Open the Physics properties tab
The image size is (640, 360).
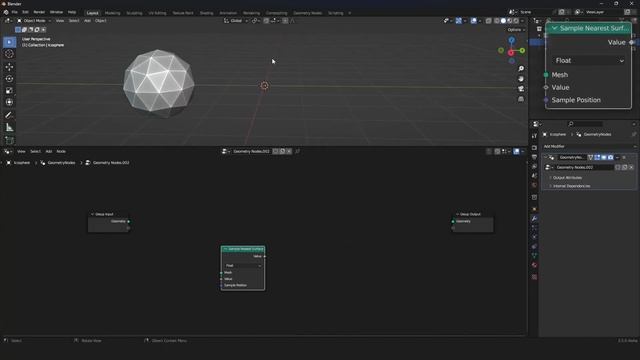tap(534, 237)
